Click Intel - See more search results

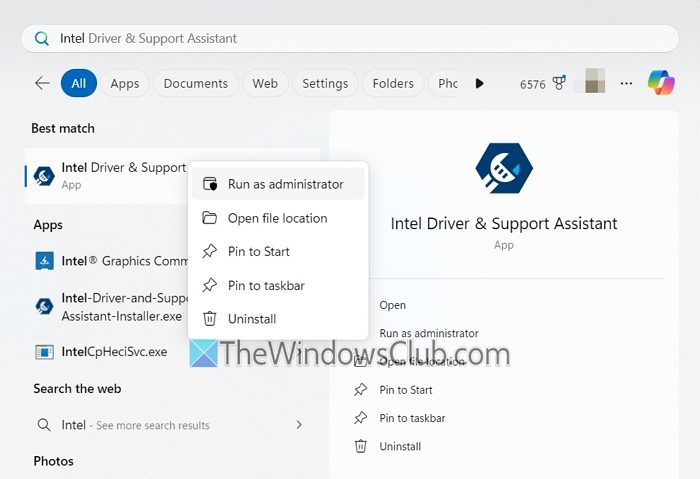pos(170,425)
